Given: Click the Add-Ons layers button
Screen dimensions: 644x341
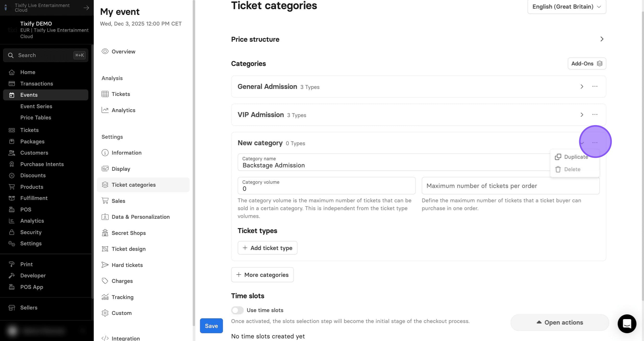Looking at the screenshot, I should click(587, 63).
